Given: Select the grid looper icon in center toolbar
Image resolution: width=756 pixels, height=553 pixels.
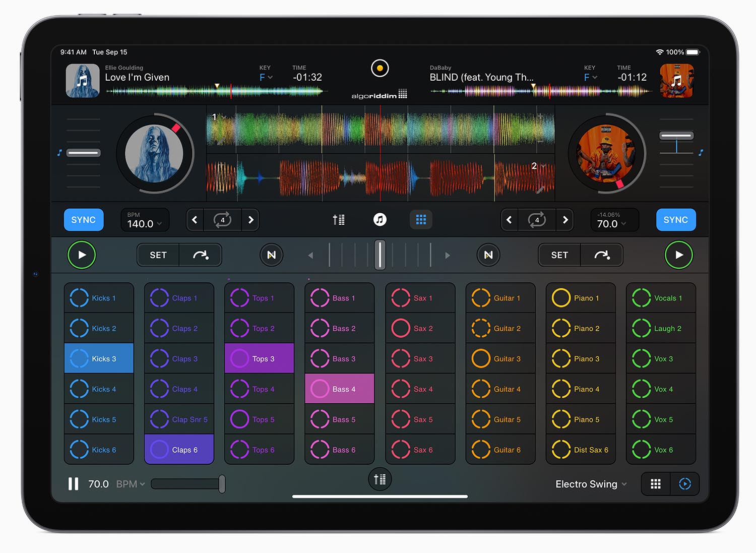Looking at the screenshot, I should click(x=421, y=220).
